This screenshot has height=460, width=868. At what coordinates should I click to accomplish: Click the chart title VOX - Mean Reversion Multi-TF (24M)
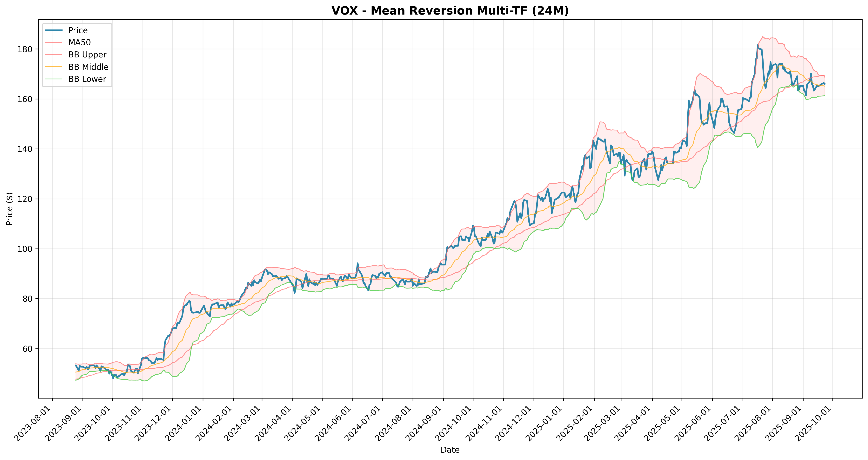450,10
